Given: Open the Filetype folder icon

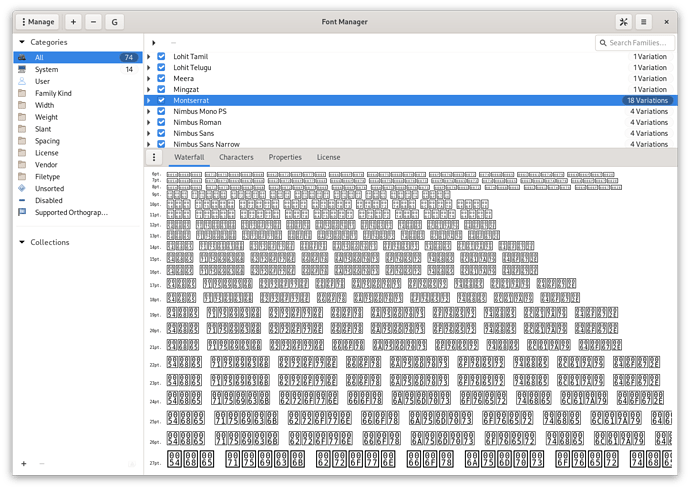Looking at the screenshot, I should point(22,176).
